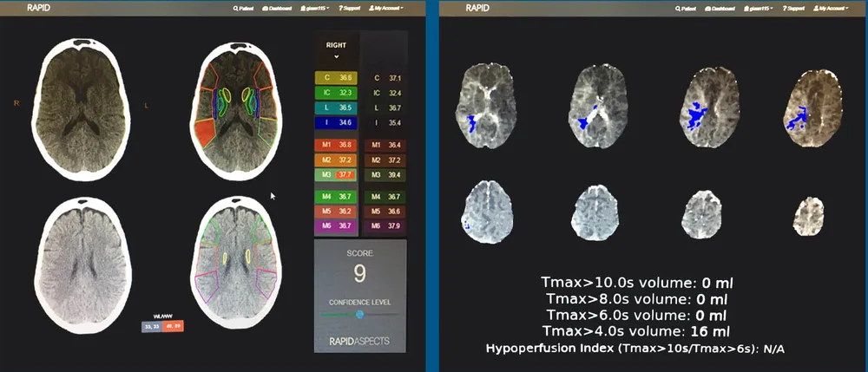Click RAPID logo in left window
The width and height of the screenshot is (868, 372).
pyautogui.click(x=39, y=8)
